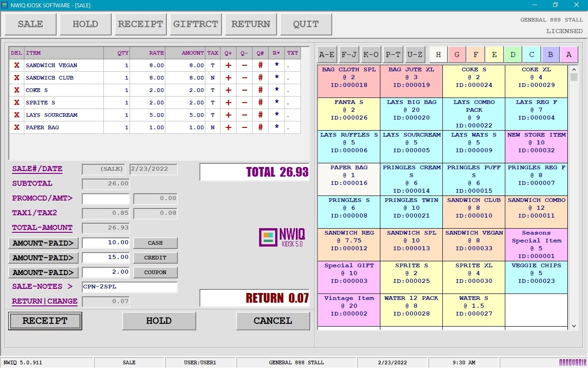Add BAG CLOTH SPL item tile

coord(349,81)
